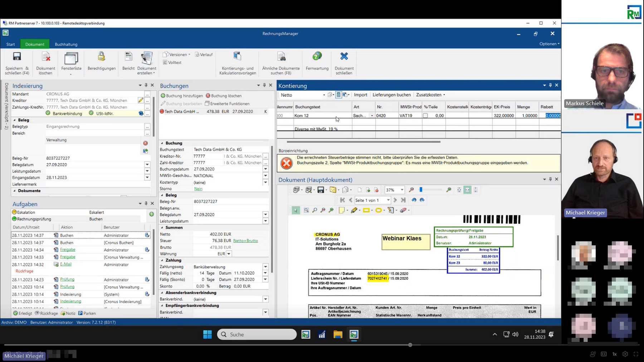This screenshot has width=644, height=362.
Task: Toggle the fit-to-width view button
Action: [x=467, y=190]
